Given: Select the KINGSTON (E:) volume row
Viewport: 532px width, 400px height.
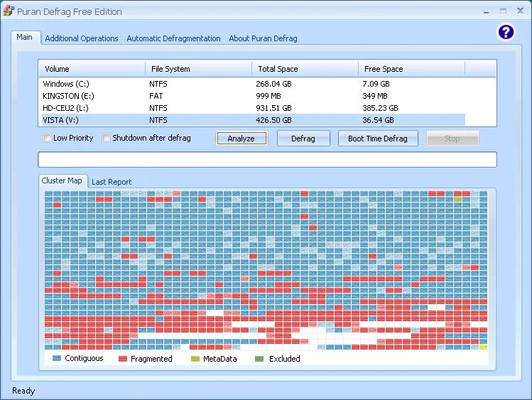Looking at the screenshot, I should tap(253, 96).
